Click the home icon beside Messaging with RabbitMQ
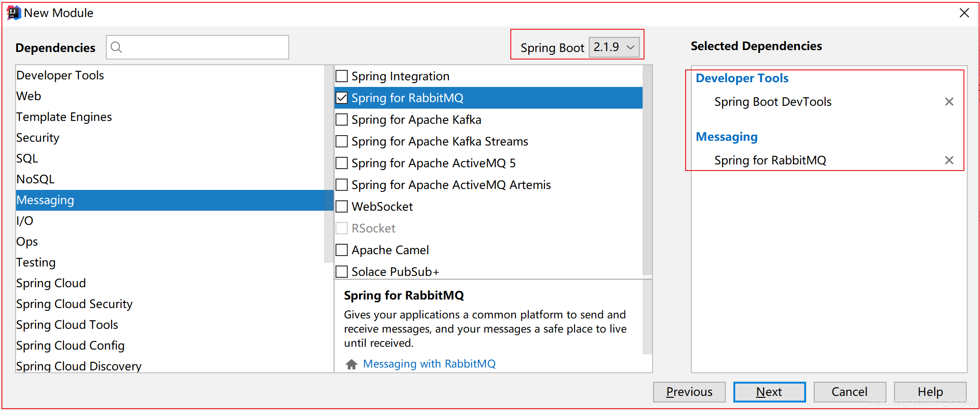 (x=351, y=364)
